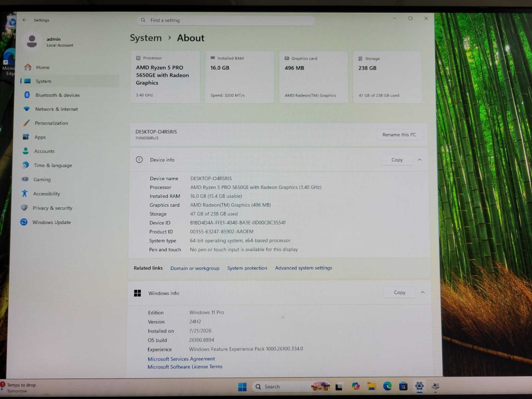Click the Device info circle icon
The image size is (532, 399).
click(139, 160)
